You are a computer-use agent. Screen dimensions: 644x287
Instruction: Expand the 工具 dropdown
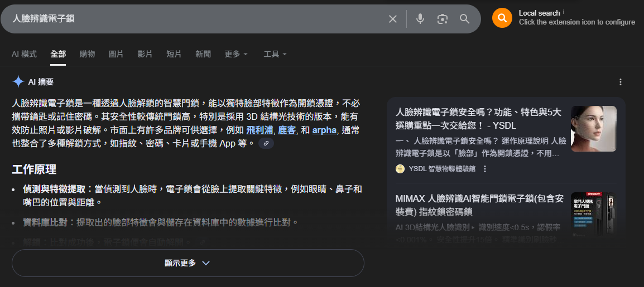coord(275,53)
